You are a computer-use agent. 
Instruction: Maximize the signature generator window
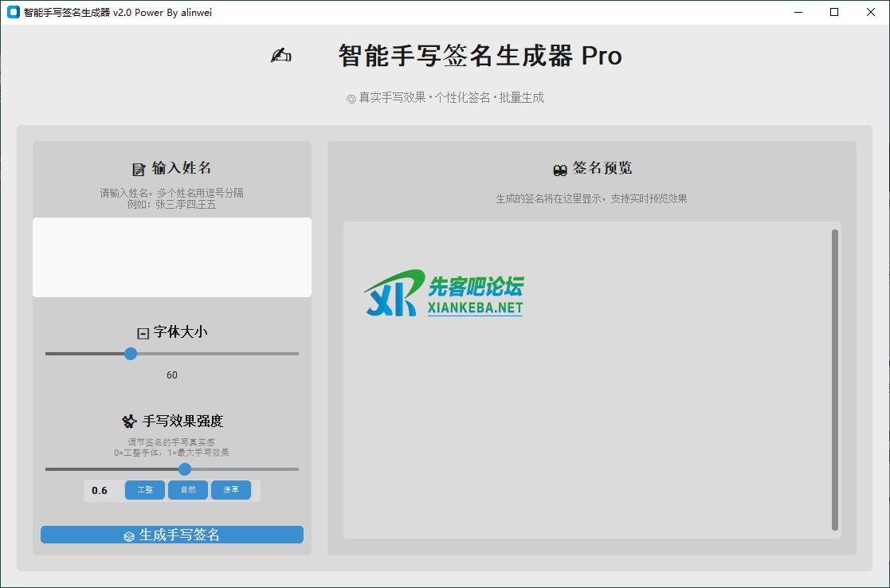[x=834, y=12]
